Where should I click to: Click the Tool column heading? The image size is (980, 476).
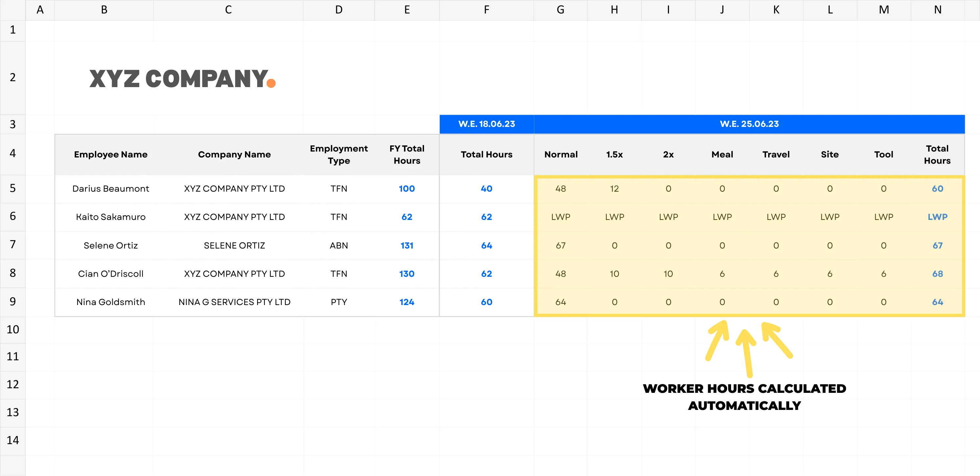(883, 155)
